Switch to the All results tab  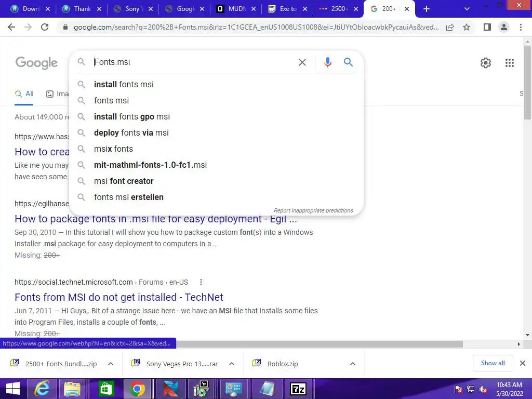pos(24,94)
